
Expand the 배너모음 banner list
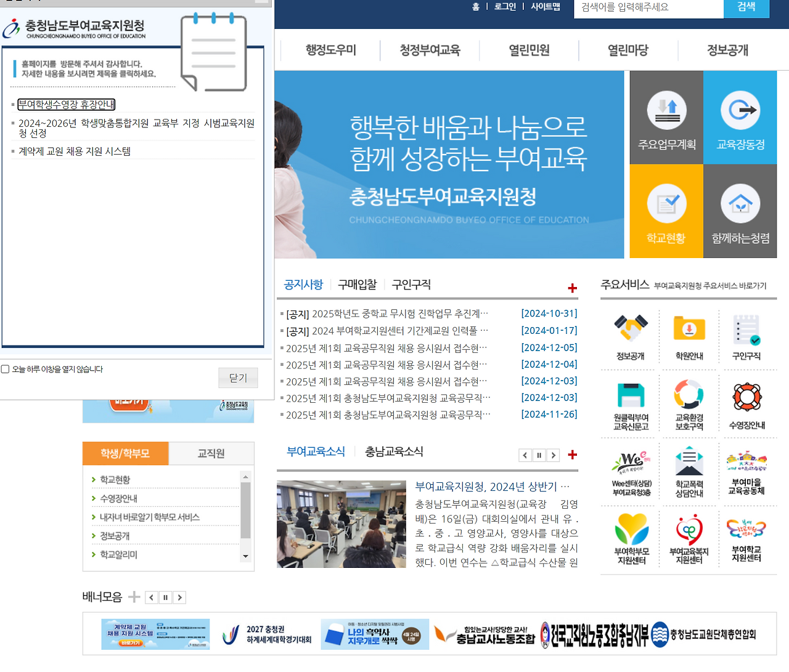133,596
